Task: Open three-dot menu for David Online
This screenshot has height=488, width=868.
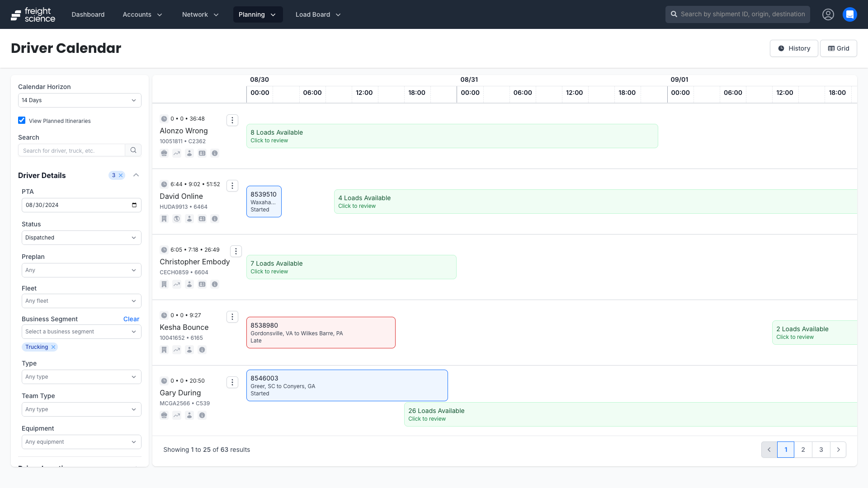Action: tap(232, 186)
